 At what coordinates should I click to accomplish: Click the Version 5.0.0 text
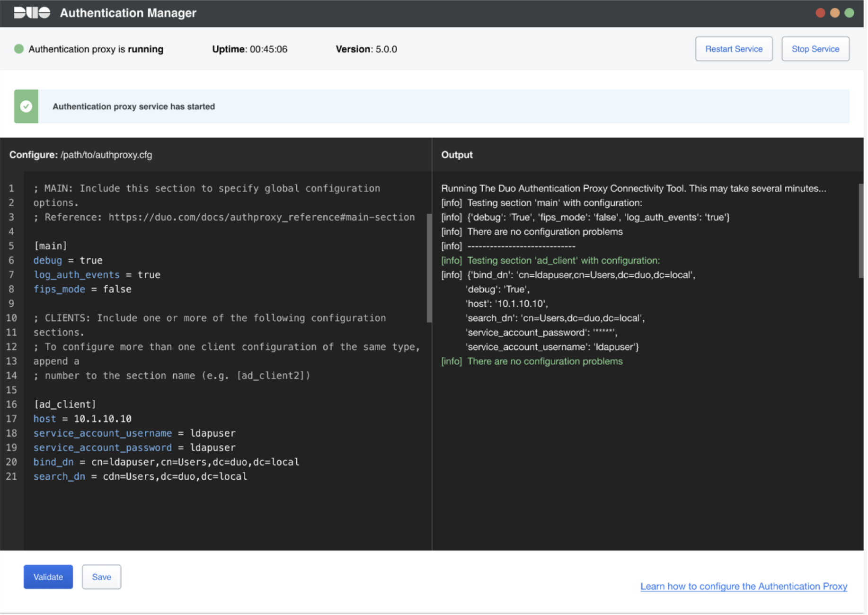366,49
